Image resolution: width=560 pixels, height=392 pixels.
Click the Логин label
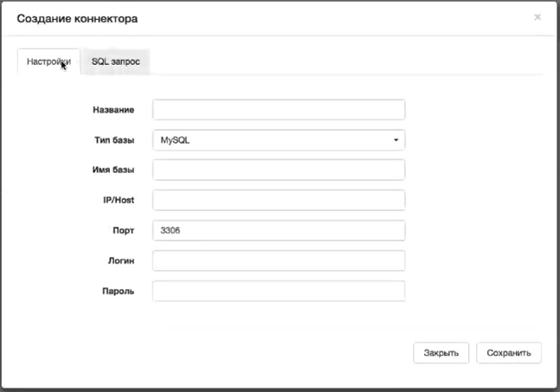click(x=119, y=260)
